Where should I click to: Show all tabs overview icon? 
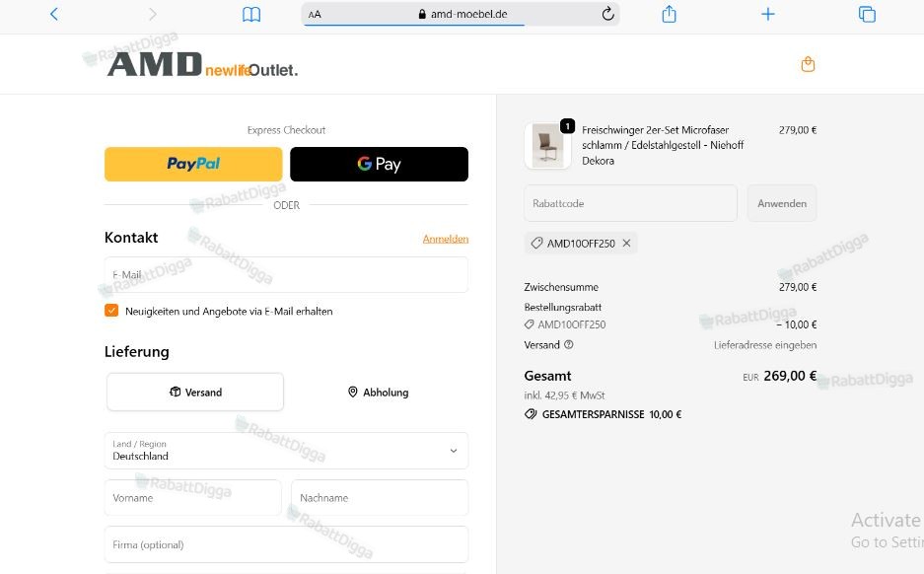pos(867,14)
